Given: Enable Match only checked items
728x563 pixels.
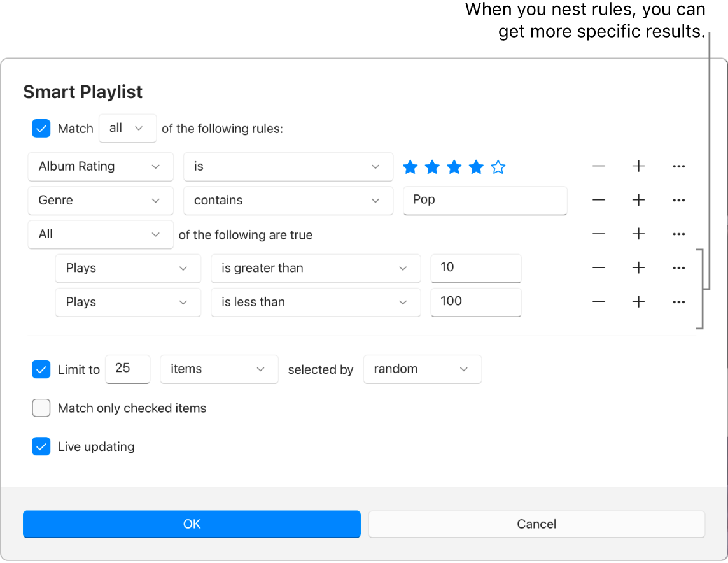Looking at the screenshot, I should tap(41, 408).
